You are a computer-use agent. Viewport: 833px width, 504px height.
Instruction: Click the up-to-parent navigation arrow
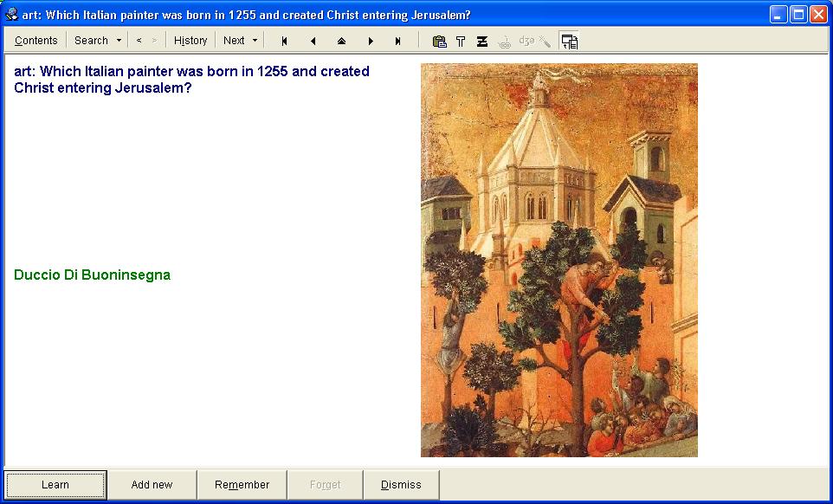pos(341,41)
